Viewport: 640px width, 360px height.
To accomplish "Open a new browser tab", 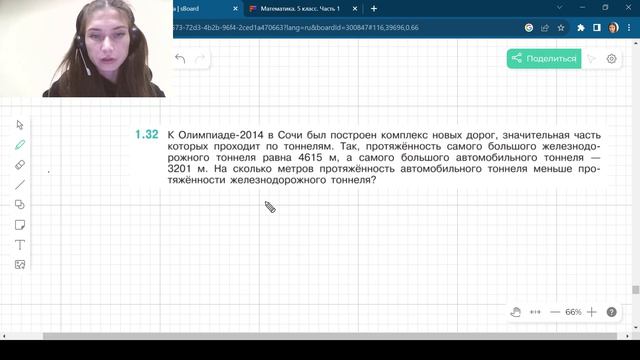I will 374,9.
